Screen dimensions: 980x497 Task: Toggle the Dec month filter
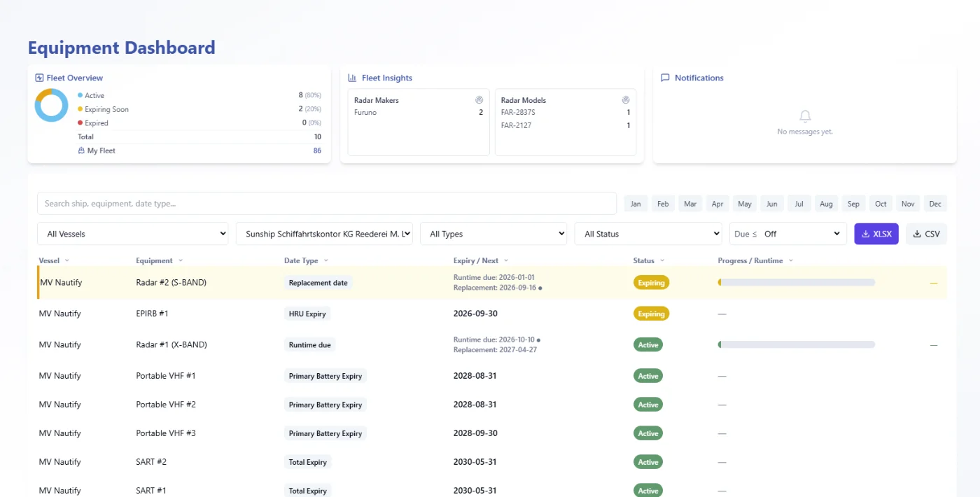pos(935,204)
